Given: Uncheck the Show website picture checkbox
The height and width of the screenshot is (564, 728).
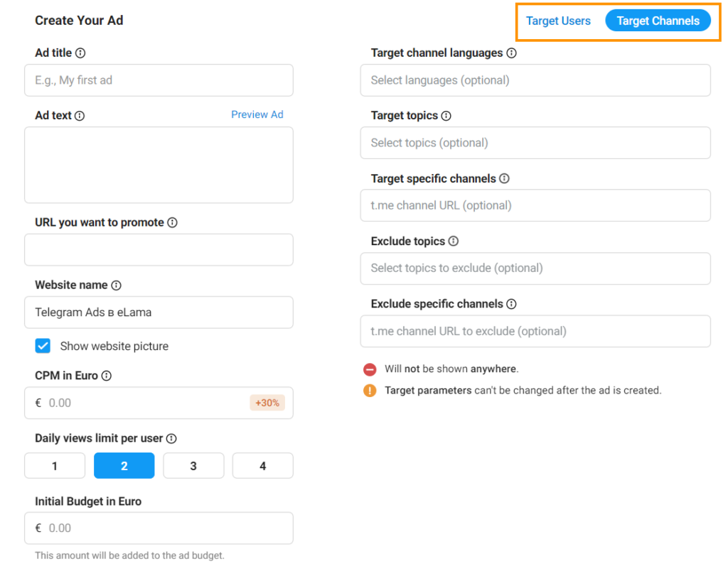Looking at the screenshot, I should click(x=43, y=346).
